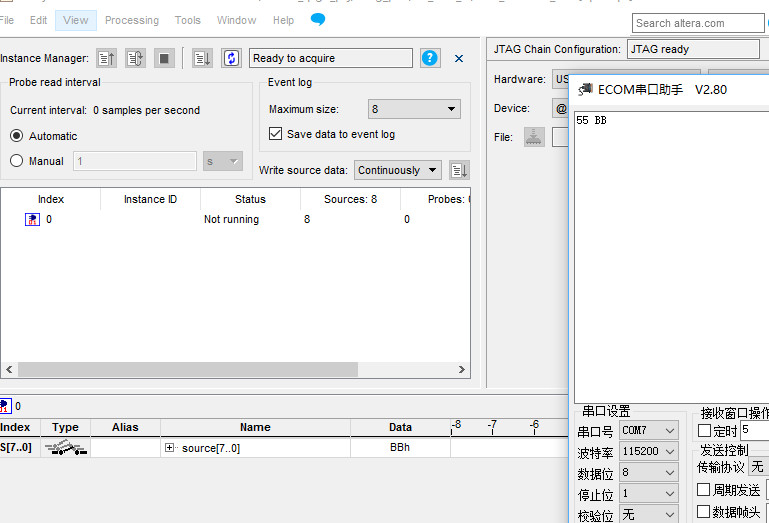Uncheck Save data to event log

pos(276,134)
